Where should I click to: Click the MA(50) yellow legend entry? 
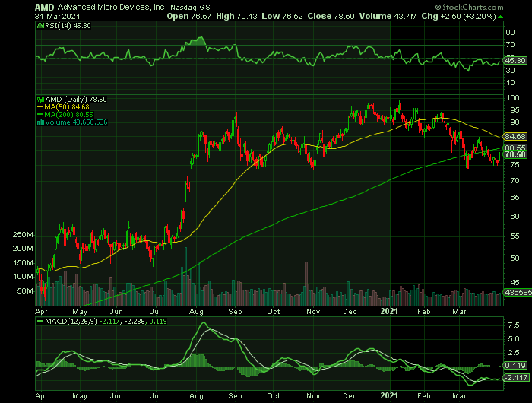[63, 106]
